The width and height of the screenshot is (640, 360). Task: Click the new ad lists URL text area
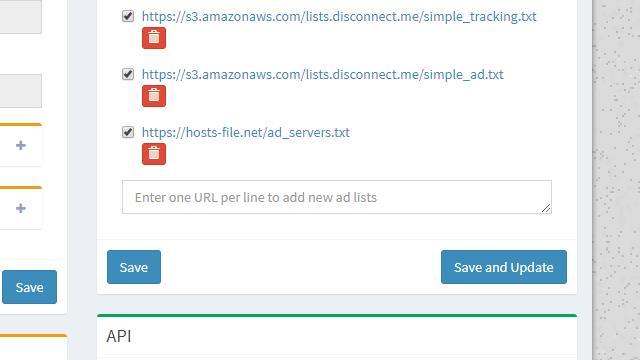coord(337,197)
